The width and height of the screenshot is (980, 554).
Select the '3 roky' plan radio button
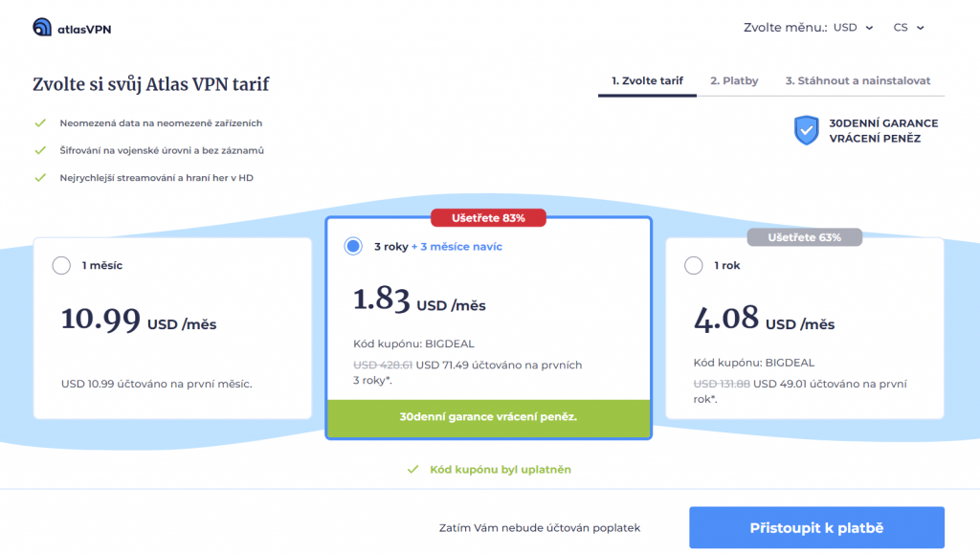(353, 246)
